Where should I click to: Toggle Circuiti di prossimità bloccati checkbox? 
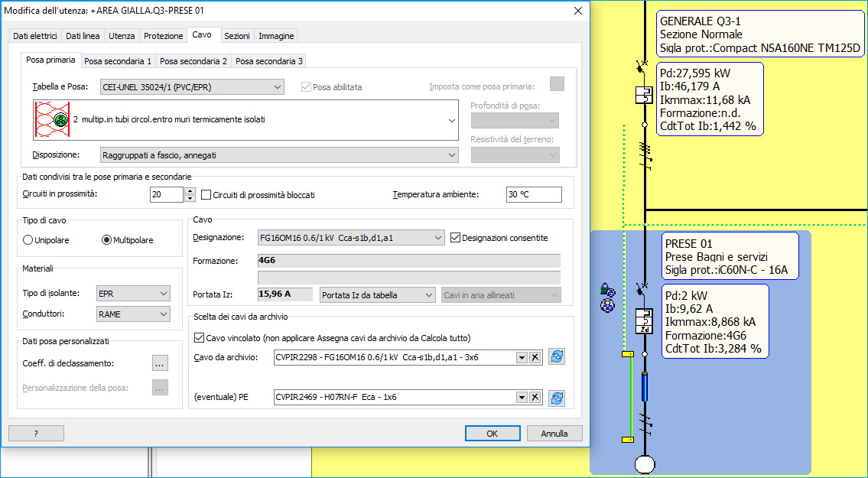(206, 195)
